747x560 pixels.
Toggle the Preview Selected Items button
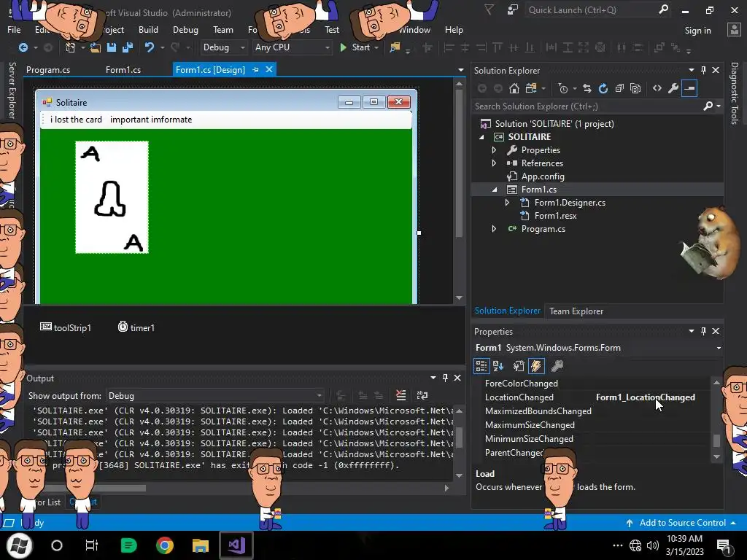689,88
